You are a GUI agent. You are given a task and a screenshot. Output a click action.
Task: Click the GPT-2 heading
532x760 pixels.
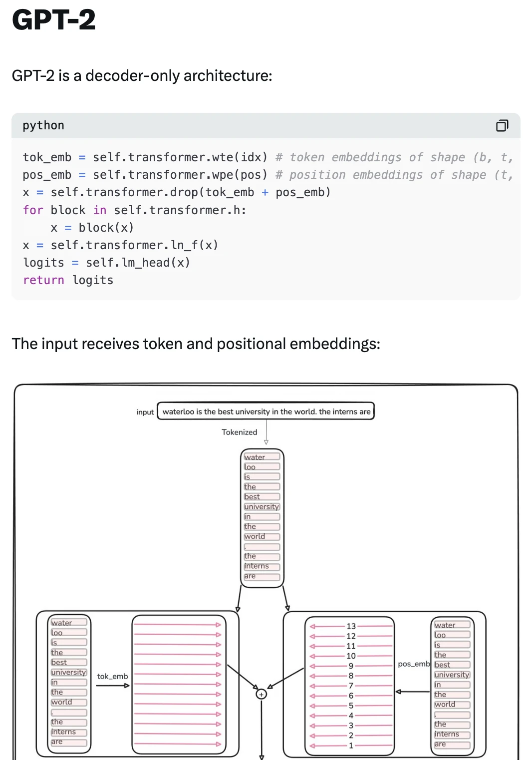tap(53, 20)
